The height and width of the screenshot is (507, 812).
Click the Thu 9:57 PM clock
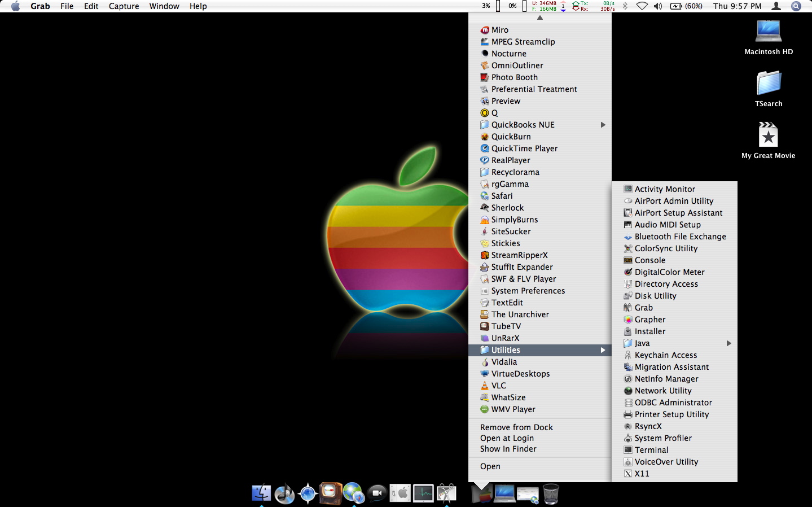tap(737, 6)
